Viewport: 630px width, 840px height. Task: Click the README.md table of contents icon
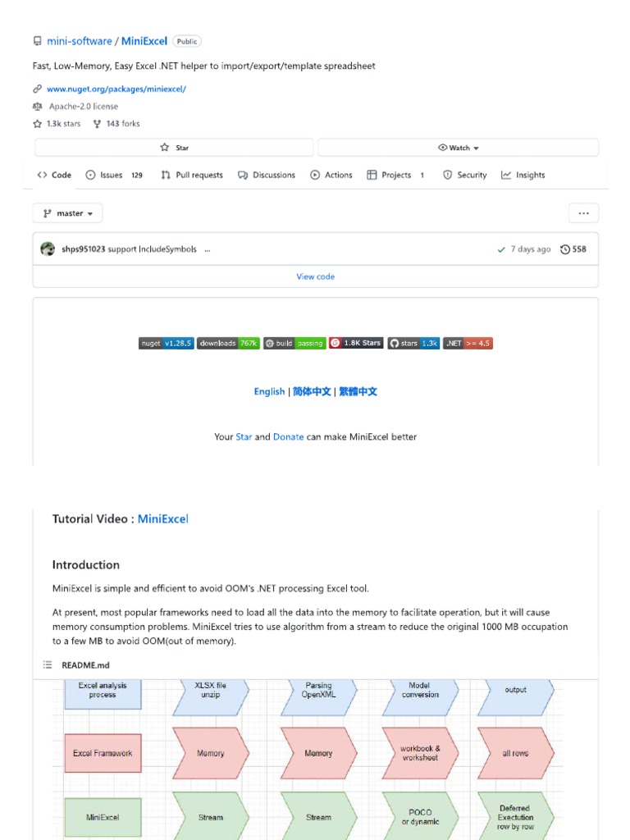click(48, 665)
